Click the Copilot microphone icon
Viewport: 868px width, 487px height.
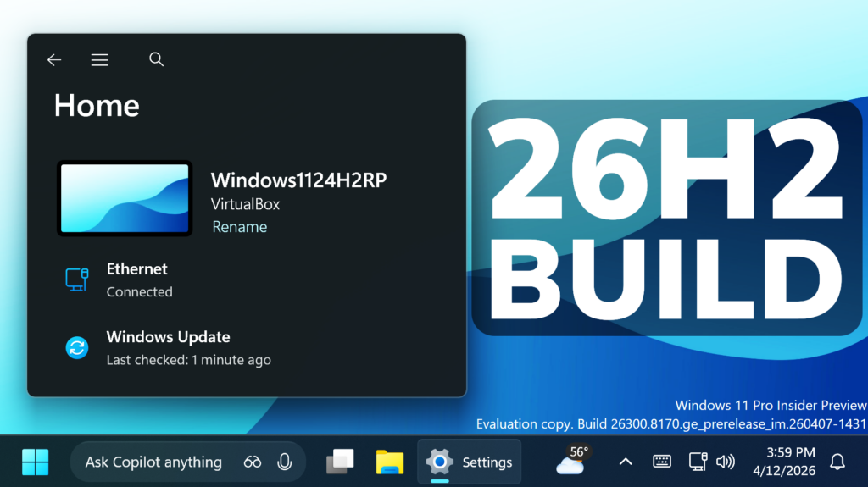tap(285, 462)
